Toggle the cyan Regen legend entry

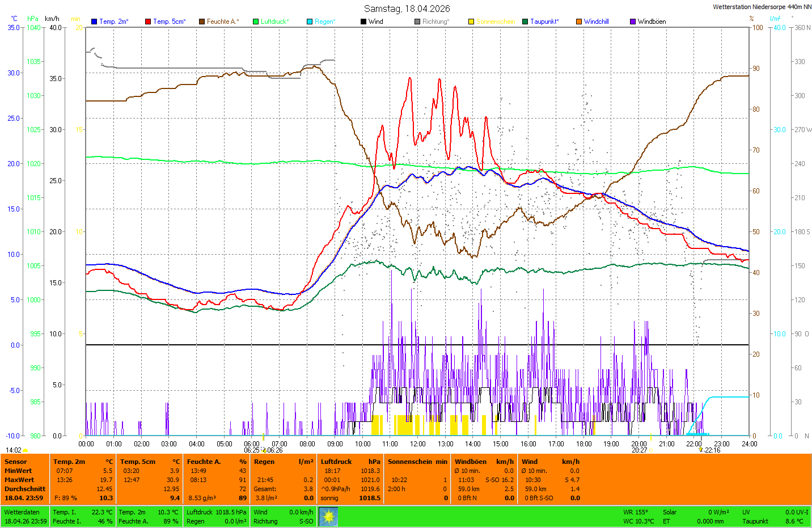pyautogui.click(x=321, y=22)
